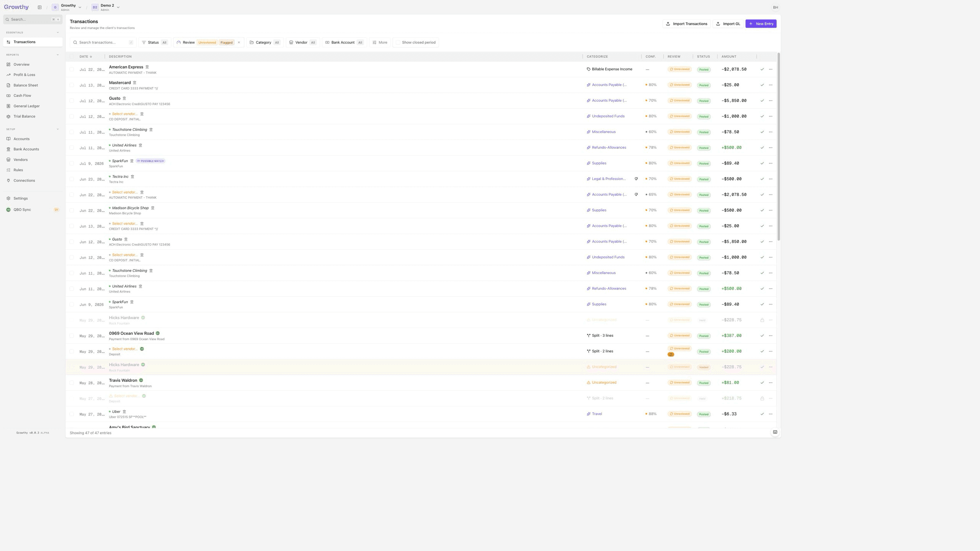Screen dimensions: 980x551
Task: Click Posted status on Mastercard row
Action: (x=704, y=85)
